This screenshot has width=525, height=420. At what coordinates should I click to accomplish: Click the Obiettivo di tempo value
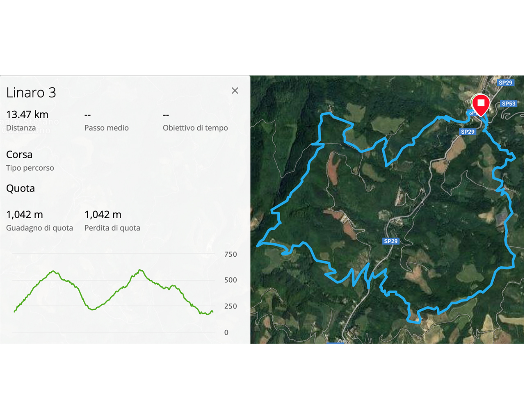(x=166, y=115)
